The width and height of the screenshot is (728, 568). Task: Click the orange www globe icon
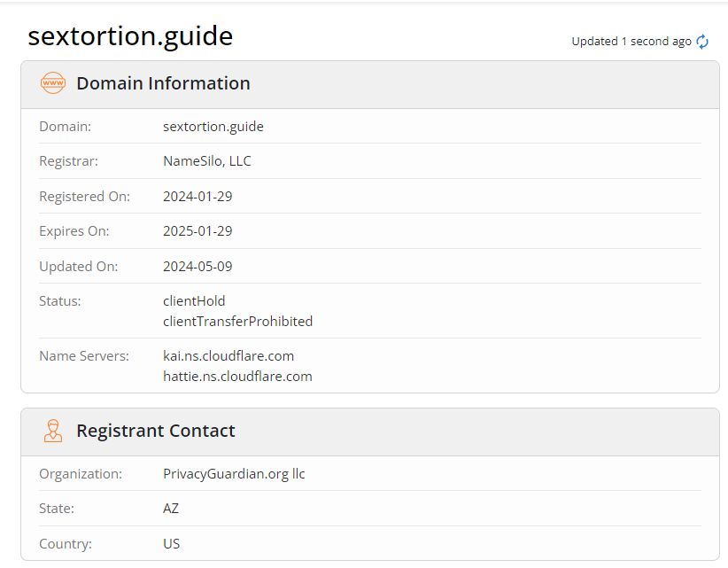(53, 83)
